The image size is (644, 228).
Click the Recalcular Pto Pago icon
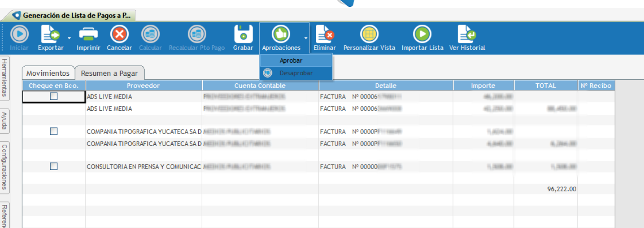point(197,34)
